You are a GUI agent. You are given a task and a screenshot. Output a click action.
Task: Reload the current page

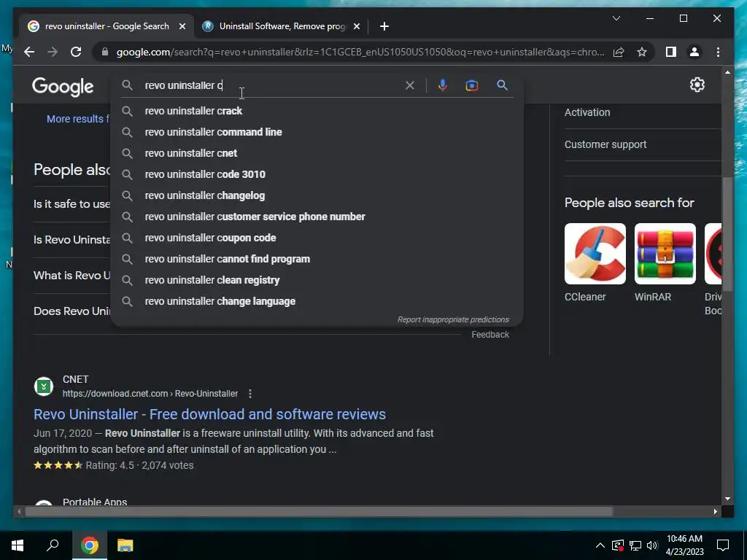pyautogui.click(x=76, y=52)
